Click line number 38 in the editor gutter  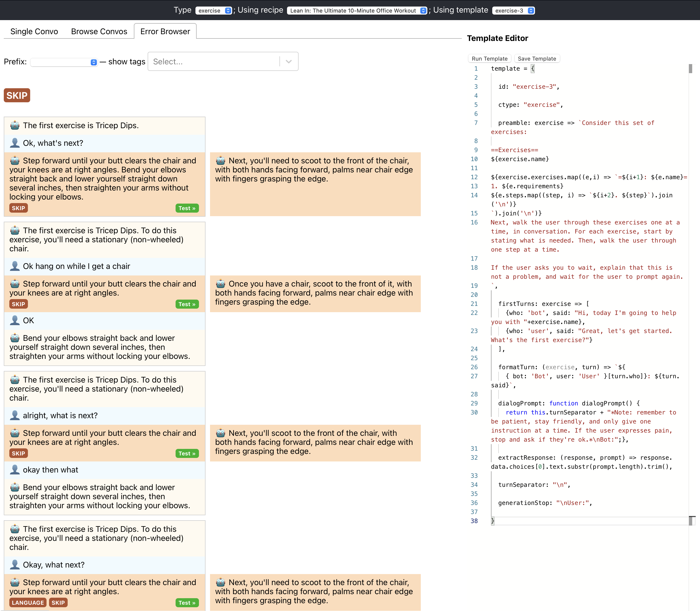tap(474, 521)
